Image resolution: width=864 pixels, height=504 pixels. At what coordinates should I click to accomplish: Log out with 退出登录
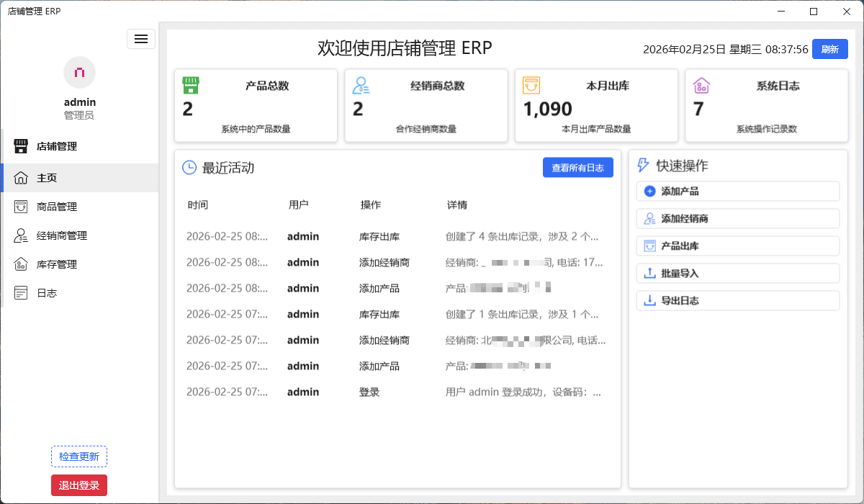(x=78, y=485)
